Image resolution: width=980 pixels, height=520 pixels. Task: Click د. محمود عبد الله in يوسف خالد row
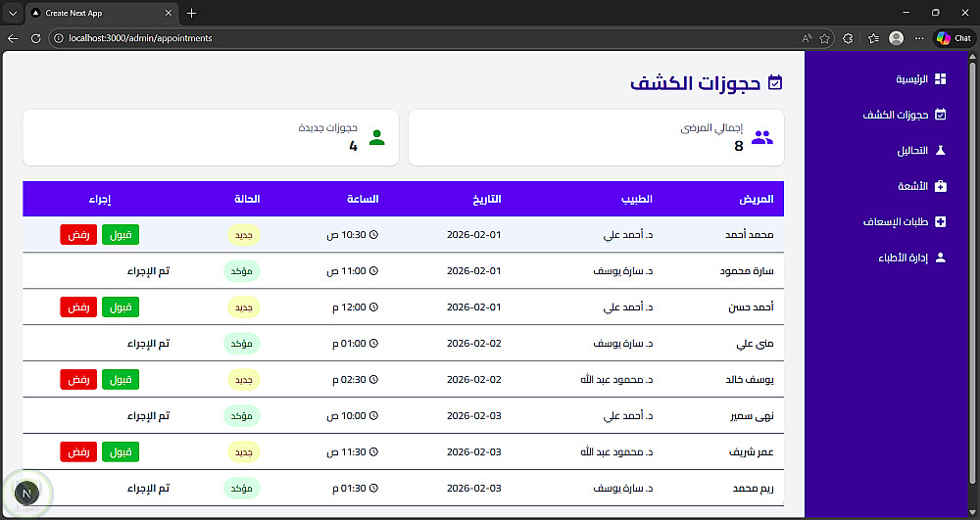coord(616,380)
